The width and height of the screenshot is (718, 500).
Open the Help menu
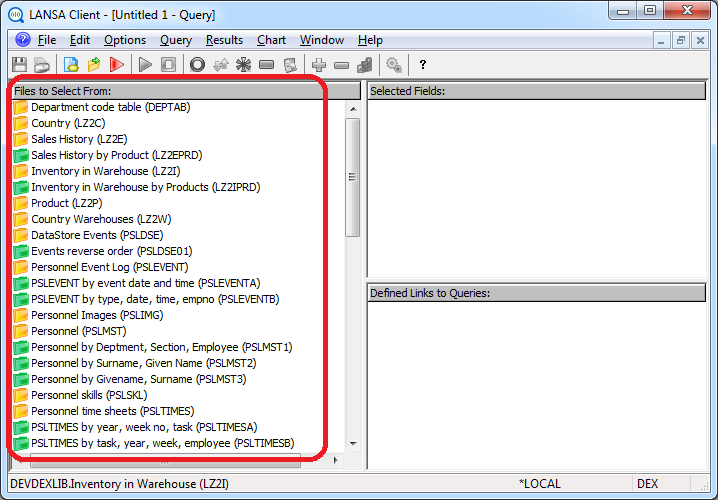(x=370, y=40)
